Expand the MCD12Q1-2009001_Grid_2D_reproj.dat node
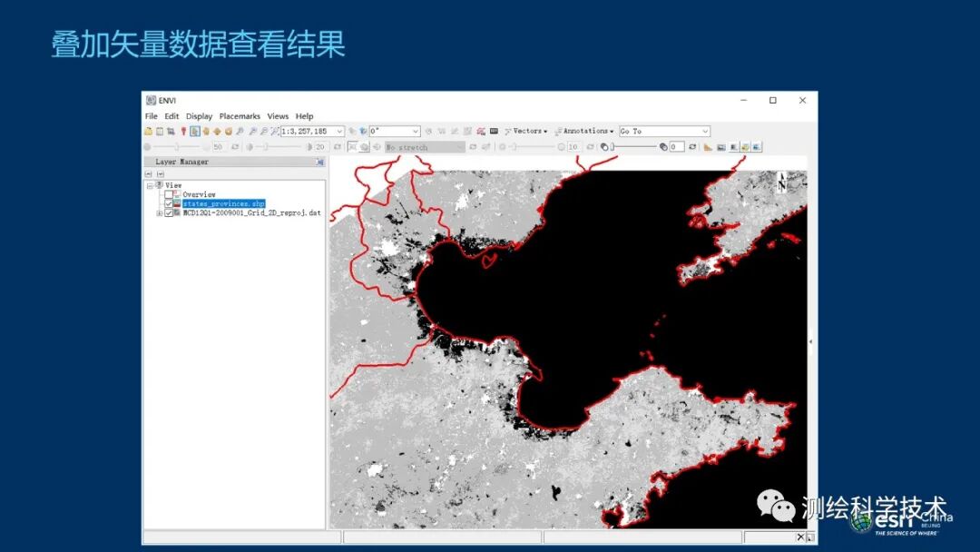 (160, 213)
